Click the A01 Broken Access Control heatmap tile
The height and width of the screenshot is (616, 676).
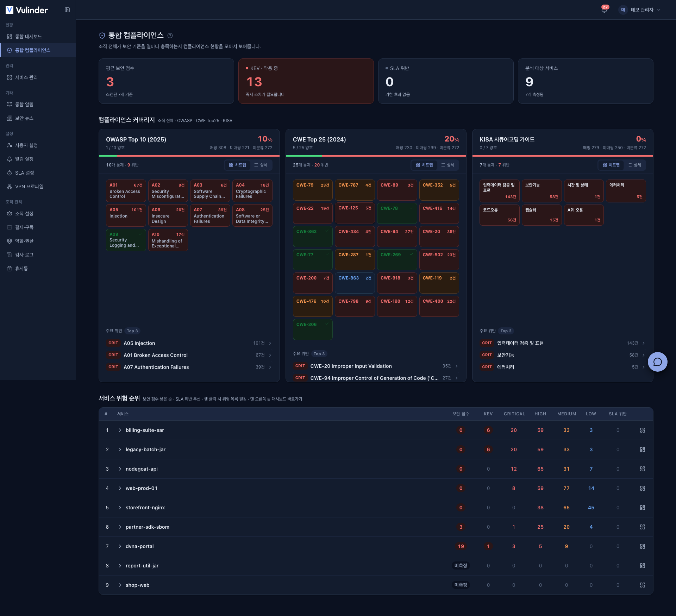pyautogui.click(x=126, y=190)
